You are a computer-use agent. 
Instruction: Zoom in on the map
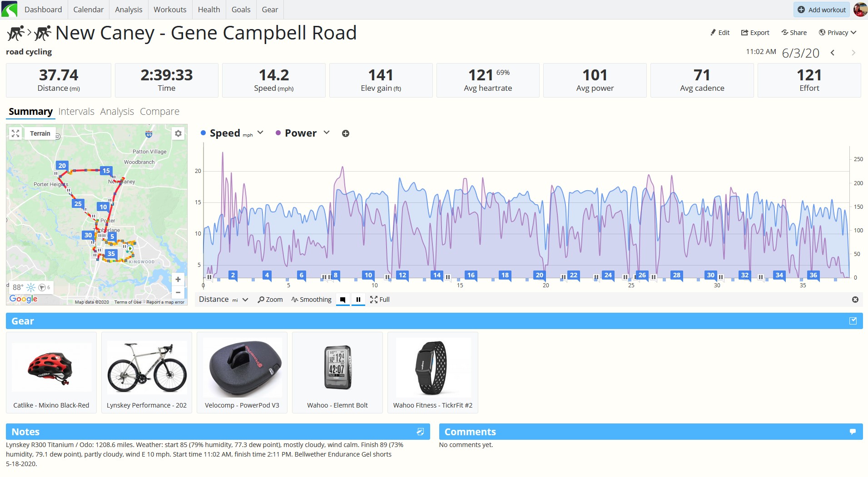[178, 280]
